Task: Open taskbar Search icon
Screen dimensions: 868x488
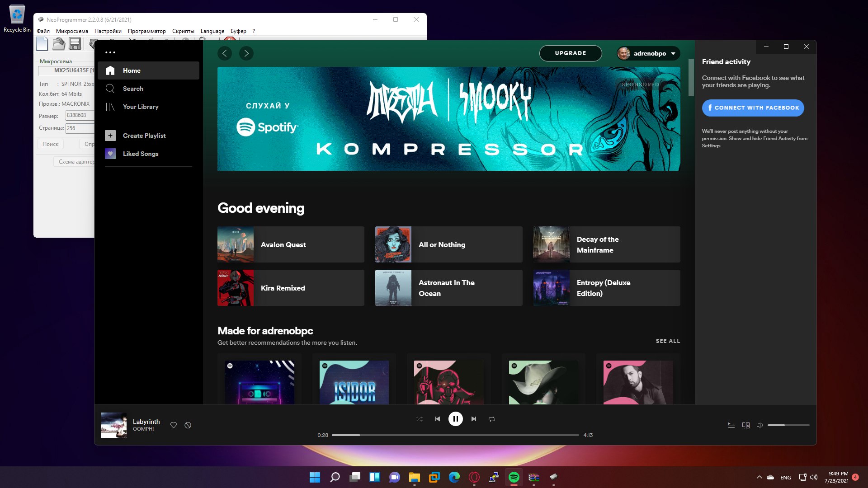Action: pos(335,477)
